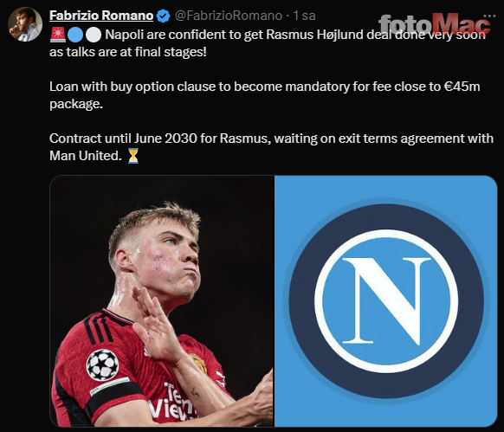Click the blue circle emoji
The height and width of the screenshot is (432, 504).
click(75, 35)
